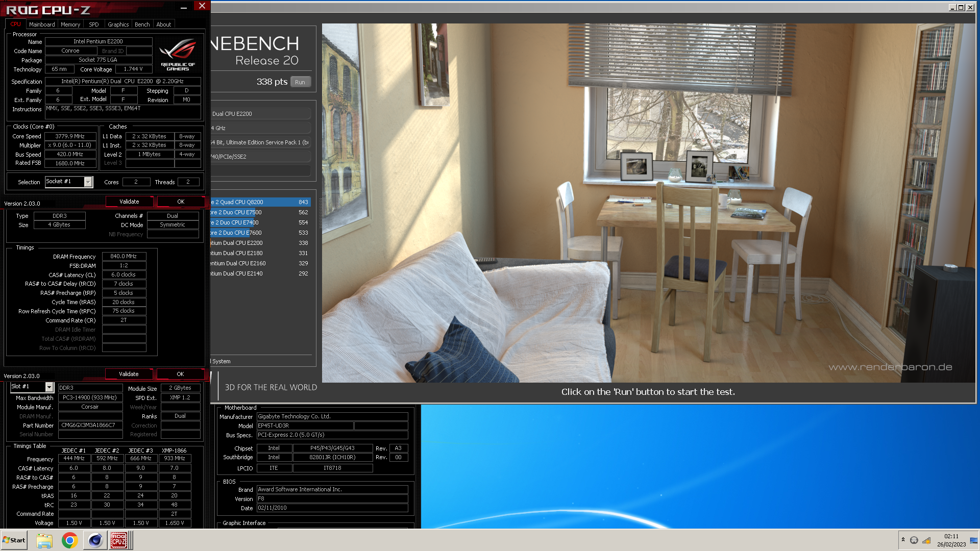
Task: Open the SPD tab
Action: [94, 24]
